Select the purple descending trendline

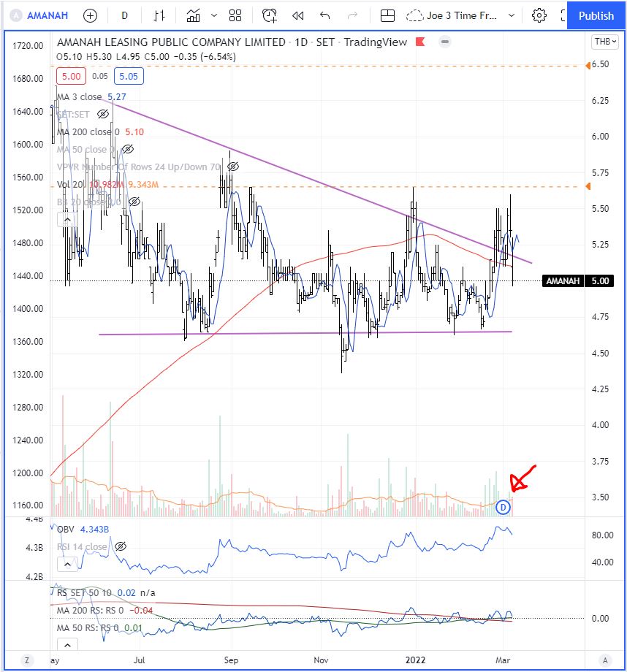[x=317, y=181]
